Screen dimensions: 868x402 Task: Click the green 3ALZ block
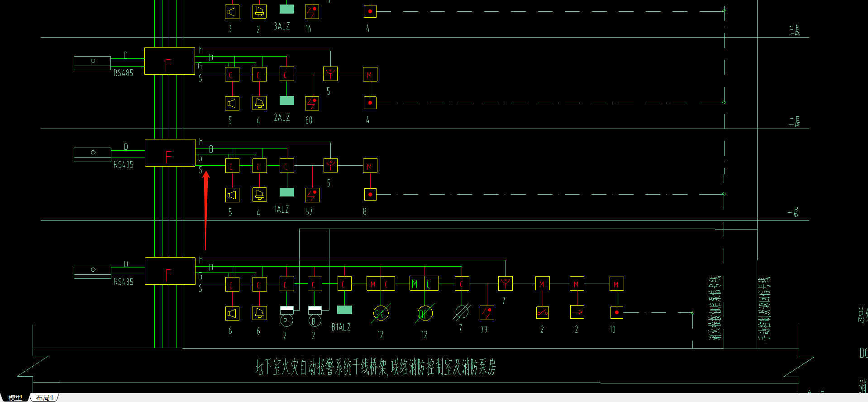[287, 9]
